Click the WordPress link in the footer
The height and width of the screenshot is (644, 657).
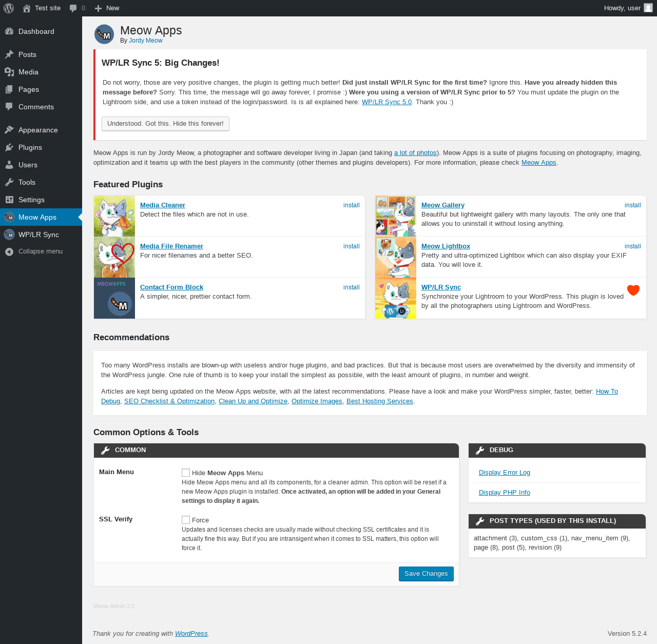tap(191, 634)
